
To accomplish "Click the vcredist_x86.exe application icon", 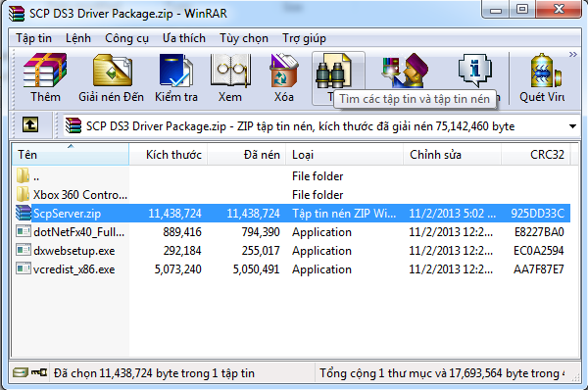I will 24,268.
